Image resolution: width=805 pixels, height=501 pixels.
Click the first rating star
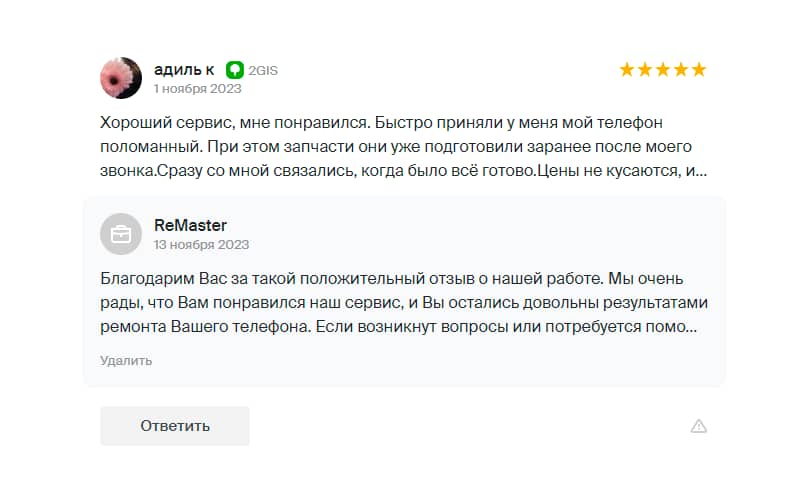point(627,70)
